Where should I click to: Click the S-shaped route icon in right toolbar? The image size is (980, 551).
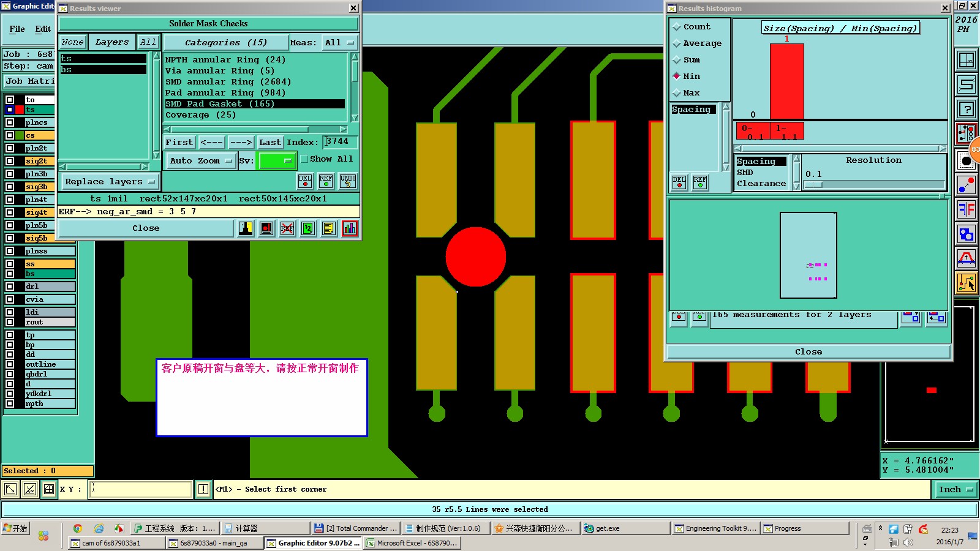pyautogui.click(x=966, y=84)
